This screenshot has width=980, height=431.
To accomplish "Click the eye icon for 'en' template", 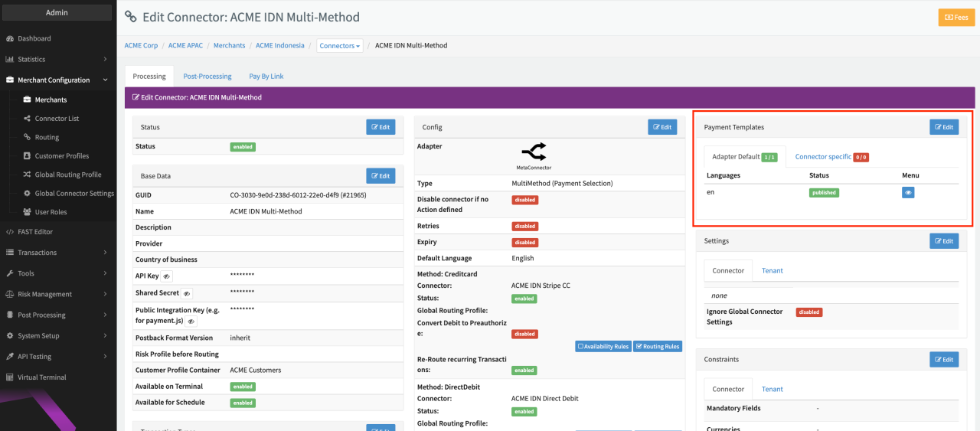I will tap(908, 193).
